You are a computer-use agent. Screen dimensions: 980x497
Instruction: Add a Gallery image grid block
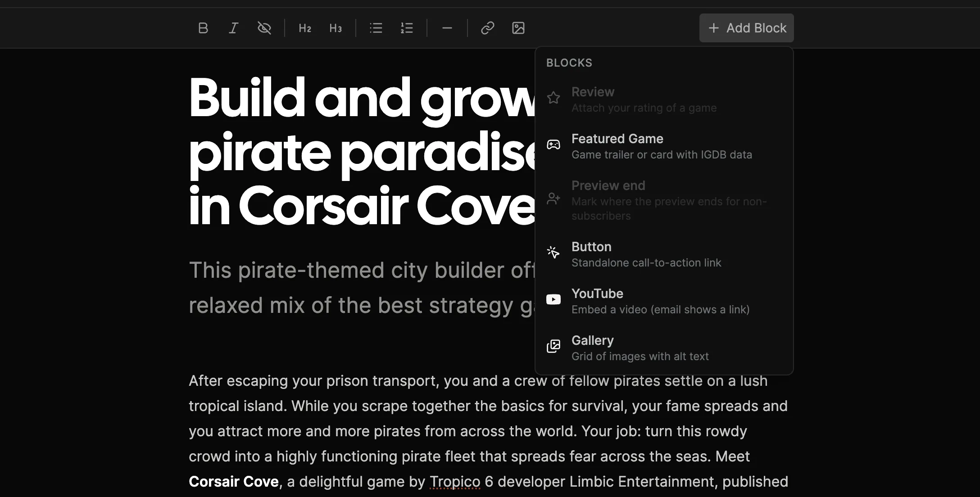click(664, 348)
